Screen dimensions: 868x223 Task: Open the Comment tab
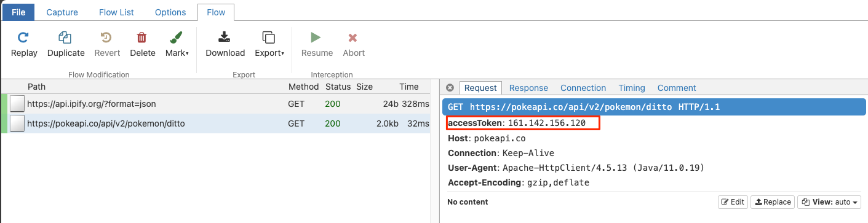pos(677,88)
